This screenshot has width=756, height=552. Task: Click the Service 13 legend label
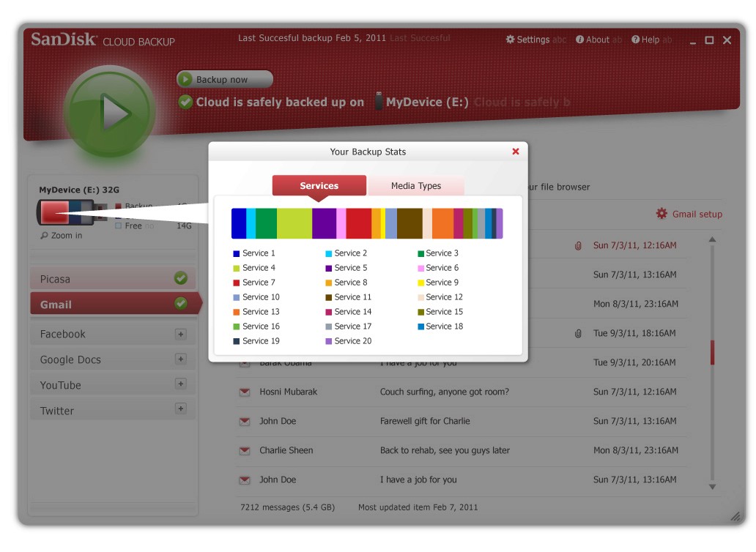click(x=261, y=312)
